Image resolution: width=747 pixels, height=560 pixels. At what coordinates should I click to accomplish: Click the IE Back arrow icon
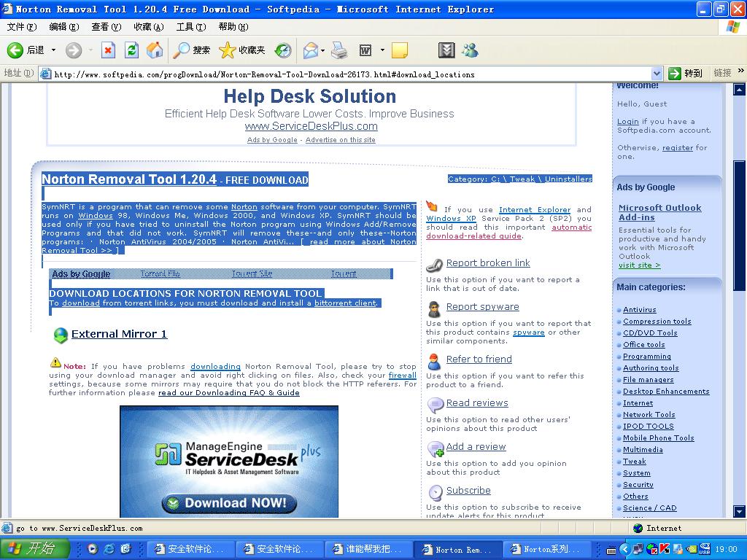15,50
